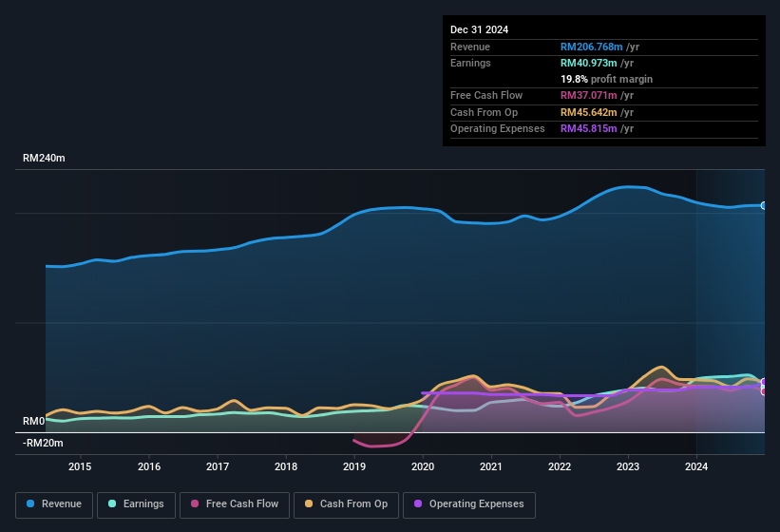Click the RM206.768m revenue value
Screen dimensions: 780x532
click(x=592, y=47)
